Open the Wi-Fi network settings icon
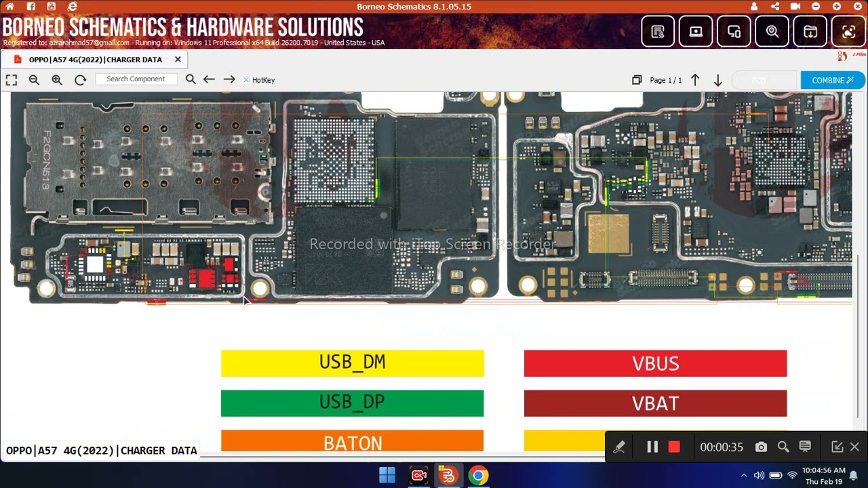 [x=792, y=475]
